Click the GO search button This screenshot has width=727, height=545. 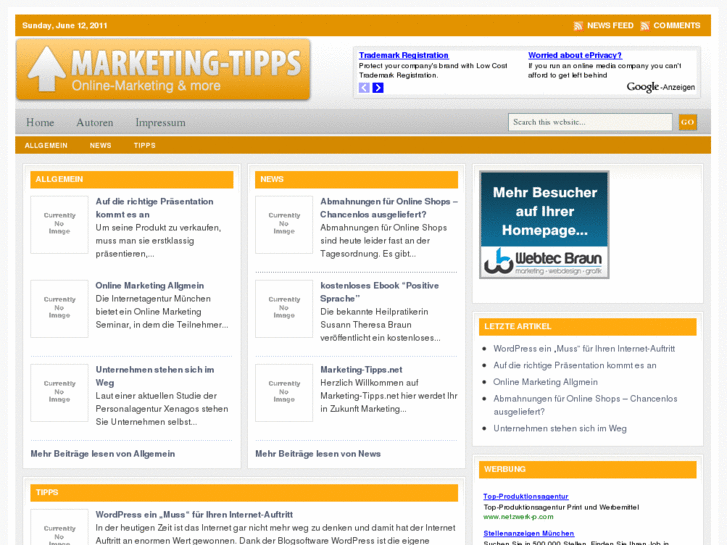point(688,122)
